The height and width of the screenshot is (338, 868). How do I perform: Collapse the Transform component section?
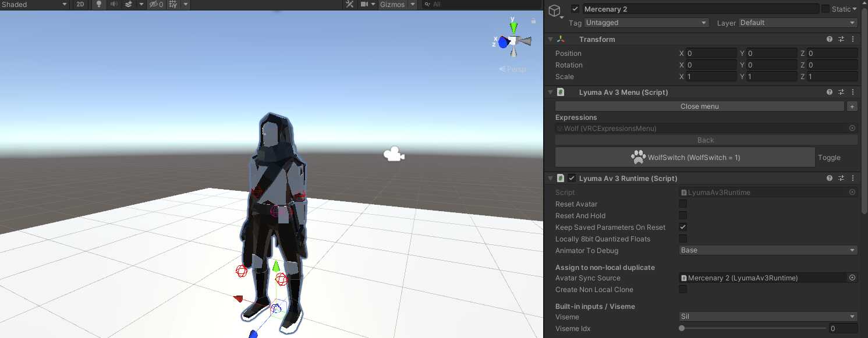point(551,40)
